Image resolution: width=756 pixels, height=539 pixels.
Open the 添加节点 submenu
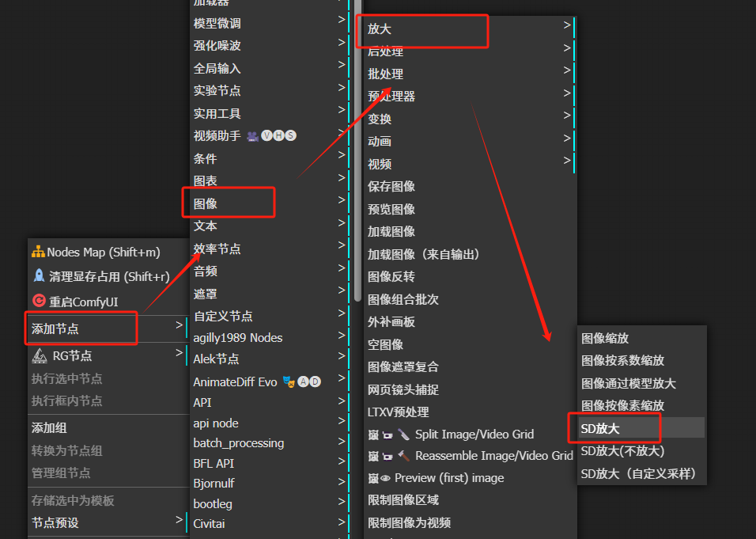108,328
